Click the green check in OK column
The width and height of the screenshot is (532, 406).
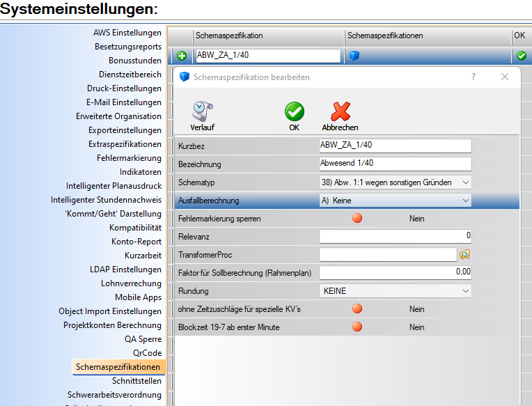[x=521, y=56]
